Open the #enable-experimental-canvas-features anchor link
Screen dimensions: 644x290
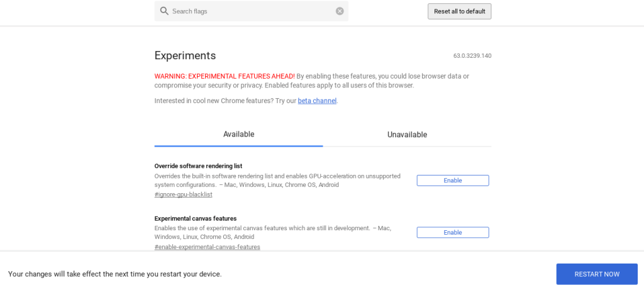pyautogui.click(x=207, y=247)
